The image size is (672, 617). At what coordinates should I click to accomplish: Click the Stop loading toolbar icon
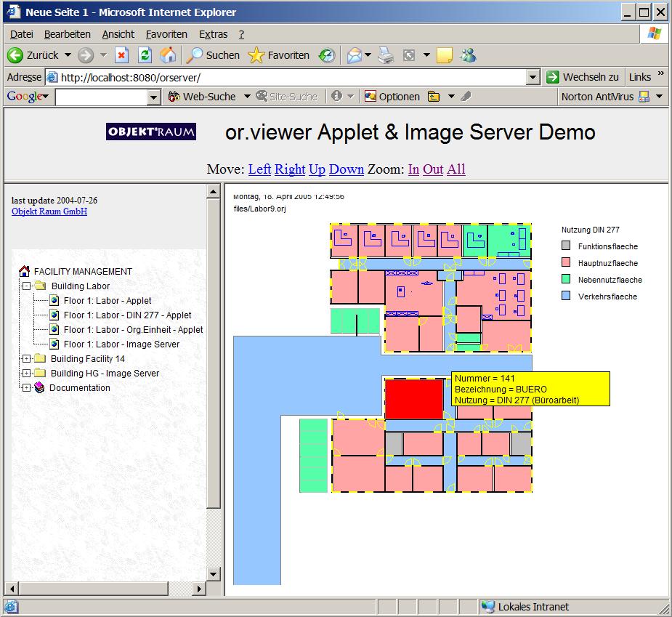[x=122, y=55]
